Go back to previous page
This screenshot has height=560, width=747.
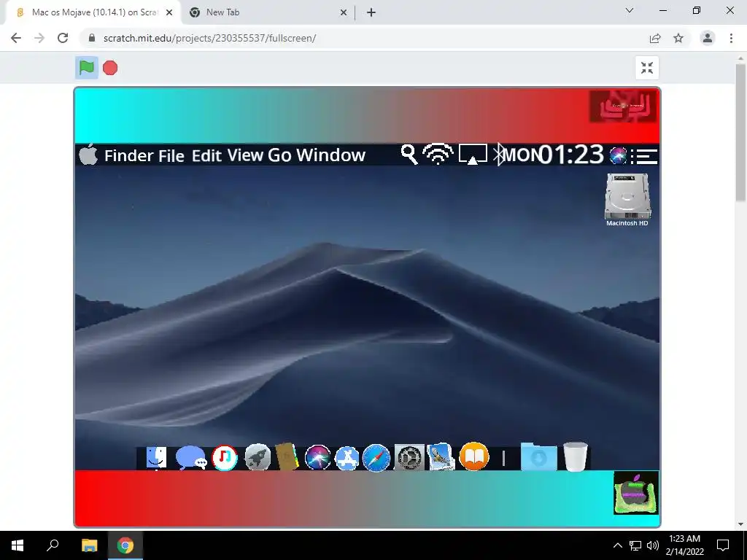[x=16, y=38]
